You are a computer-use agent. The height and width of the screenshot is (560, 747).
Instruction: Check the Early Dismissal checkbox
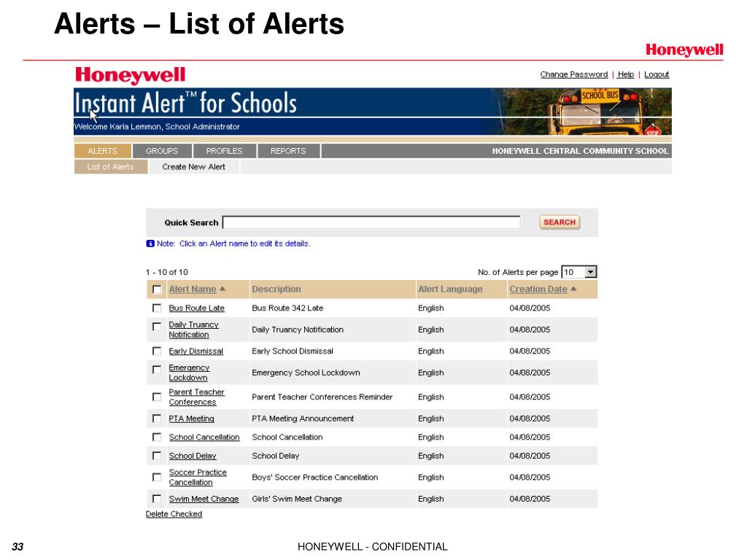(157, 351)
